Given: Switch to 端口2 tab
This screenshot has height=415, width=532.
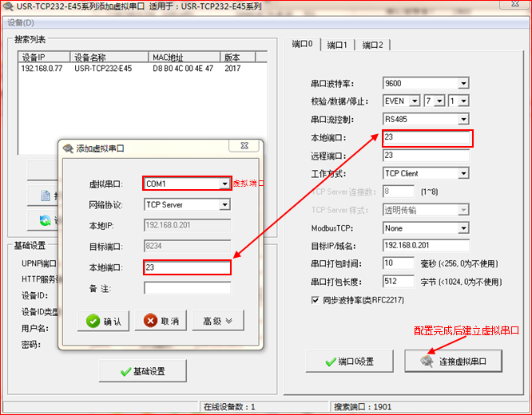Looking at the screenshot, I should click(x=372, y=45).
